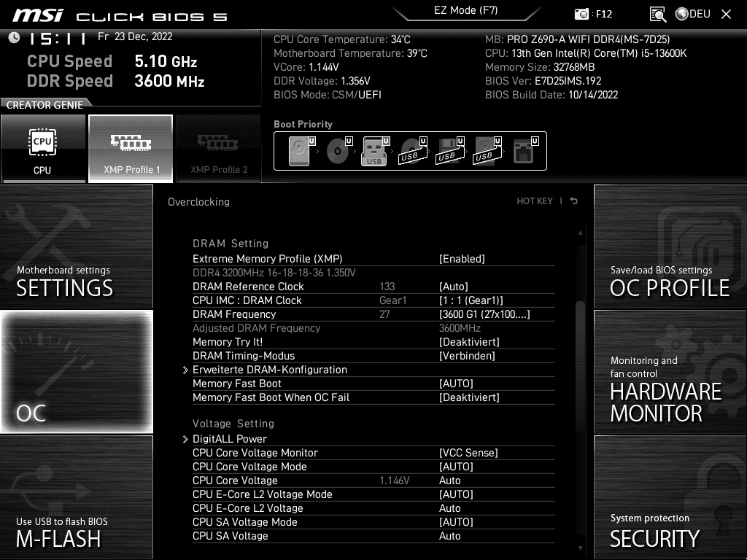Viewport: 747px width, 560px height.
Task: Toggle the Memory Fast Boot AUTO value
Action: point(456,383)
